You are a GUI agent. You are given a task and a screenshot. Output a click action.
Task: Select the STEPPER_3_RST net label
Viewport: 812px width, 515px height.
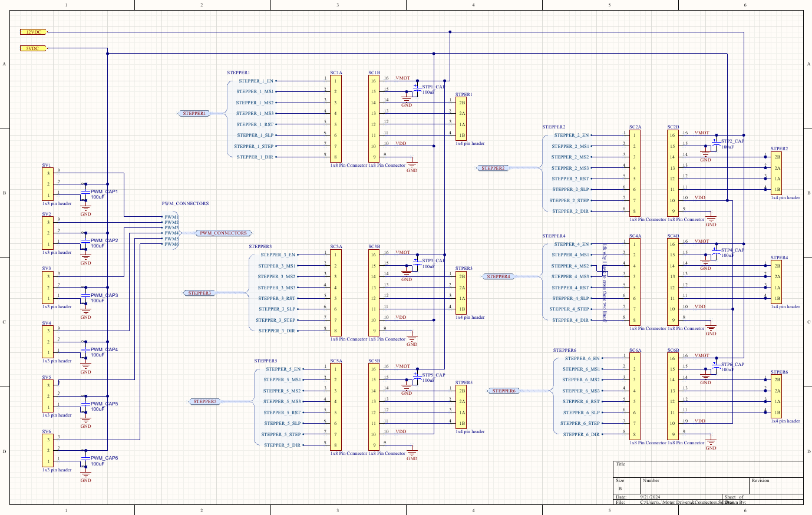pos(277,298)
